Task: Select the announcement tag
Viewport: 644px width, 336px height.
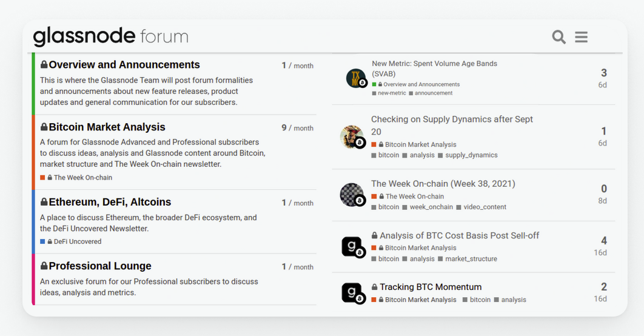Action: pyautogui.click(x=431, y=93)
